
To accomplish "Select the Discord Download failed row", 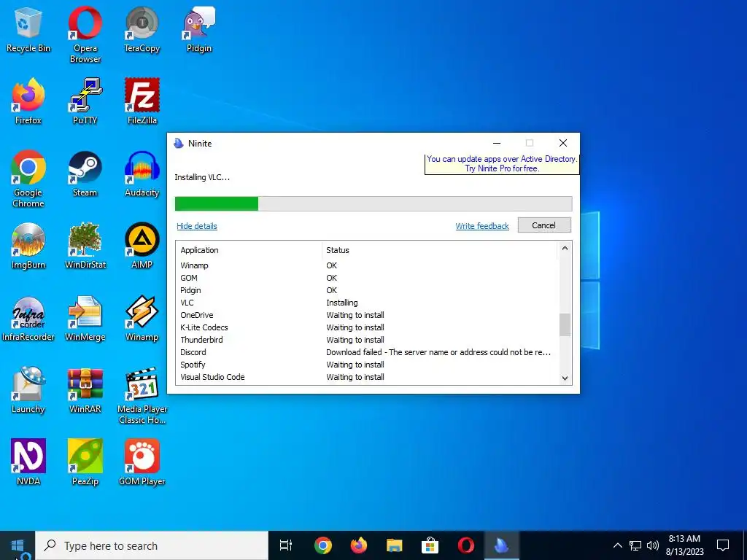I will pyautogui.click(x=367, y=352).
